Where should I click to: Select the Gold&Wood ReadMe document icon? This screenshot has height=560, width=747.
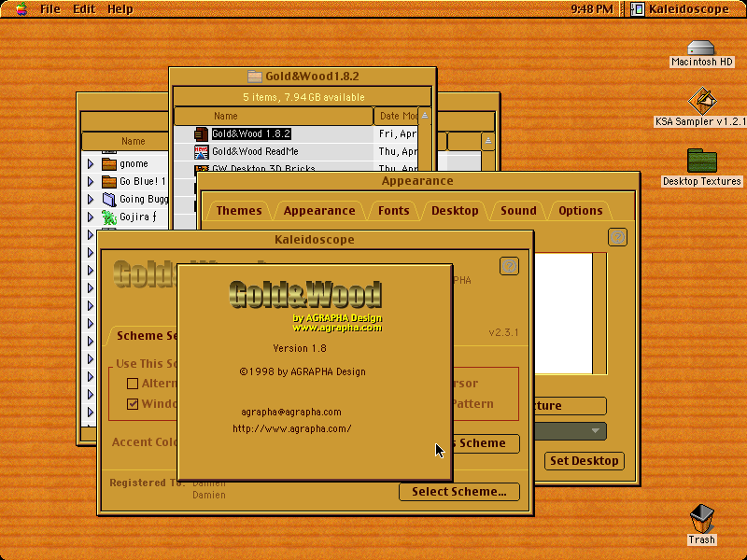[201, 152]
